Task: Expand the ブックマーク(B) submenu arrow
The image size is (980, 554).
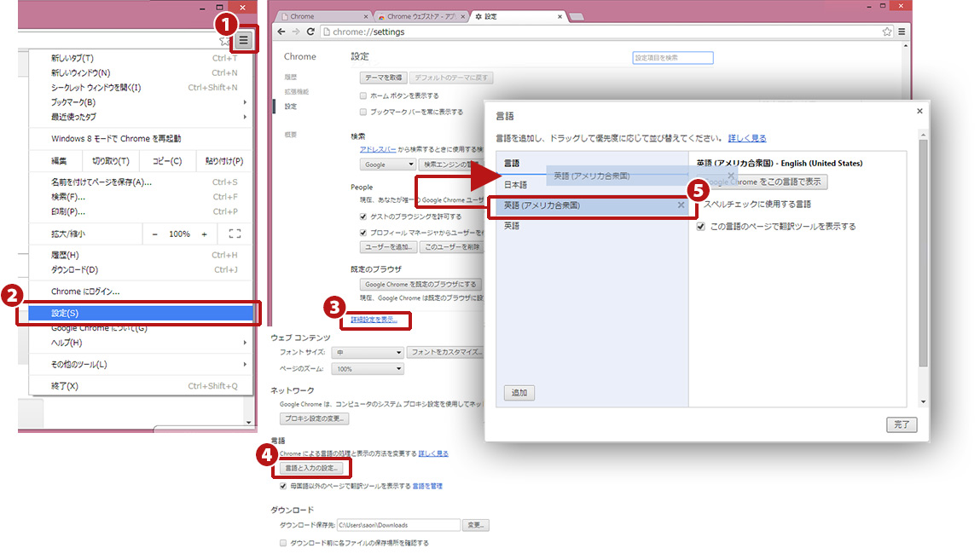Action: pos(245,102)
